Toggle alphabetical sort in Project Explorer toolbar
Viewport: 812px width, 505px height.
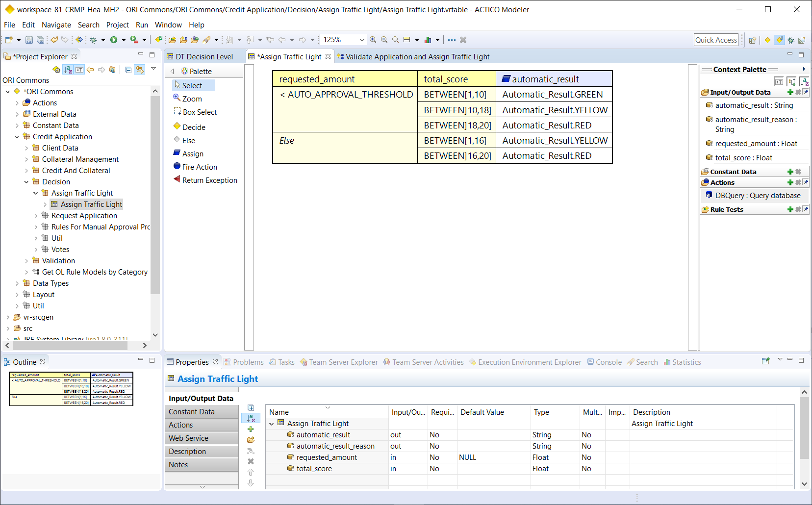click(68, 70)
